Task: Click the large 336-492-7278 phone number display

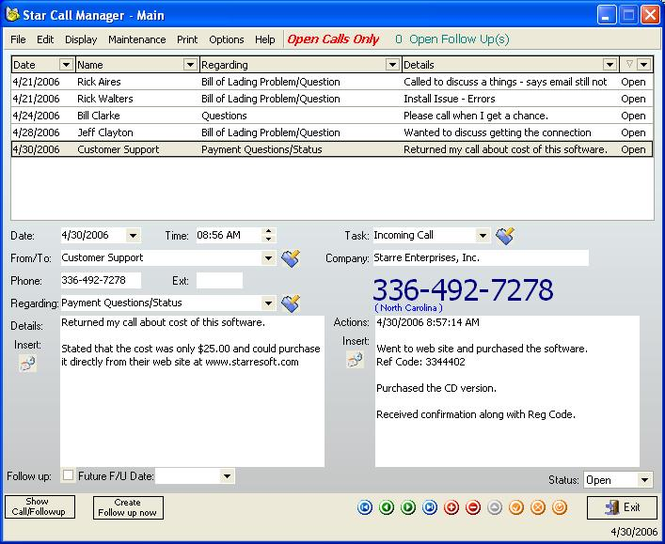Action: pyautogui.click(x=463, y=290)
